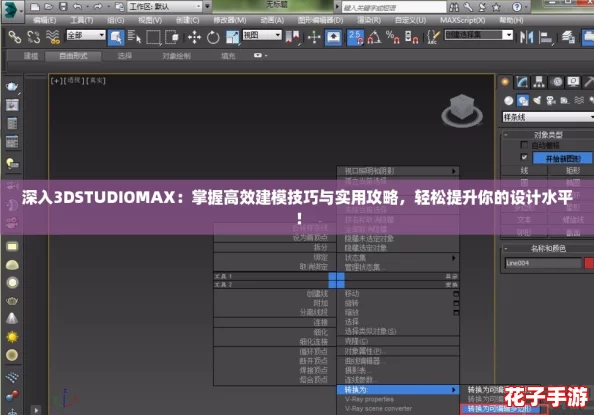Toggle the Spinner Snap button
594x415 pixels.
click(411, 37)
